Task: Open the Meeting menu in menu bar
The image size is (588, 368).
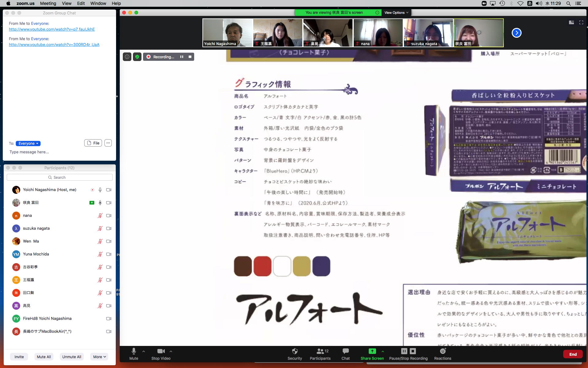Action: 48,3
